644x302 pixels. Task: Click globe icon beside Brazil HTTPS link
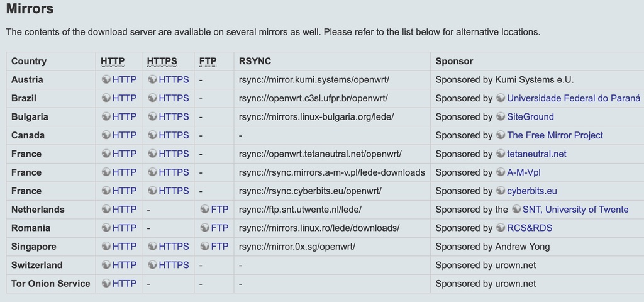152,98
